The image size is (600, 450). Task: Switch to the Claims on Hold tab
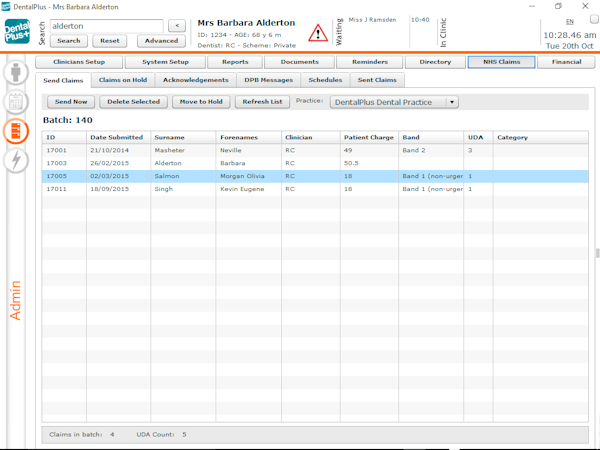point(123,80)
